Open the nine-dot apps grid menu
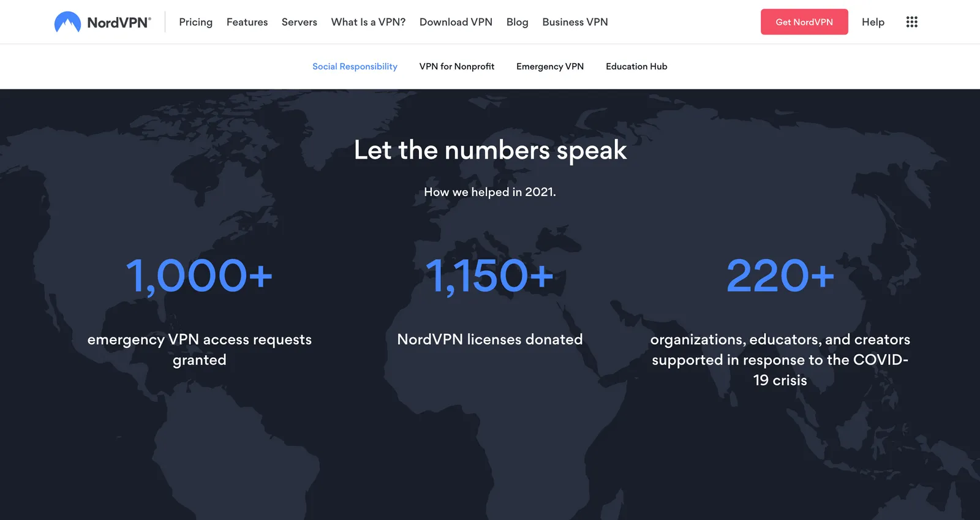The width and height of the screenshot is (980, 520). (911, 22)
